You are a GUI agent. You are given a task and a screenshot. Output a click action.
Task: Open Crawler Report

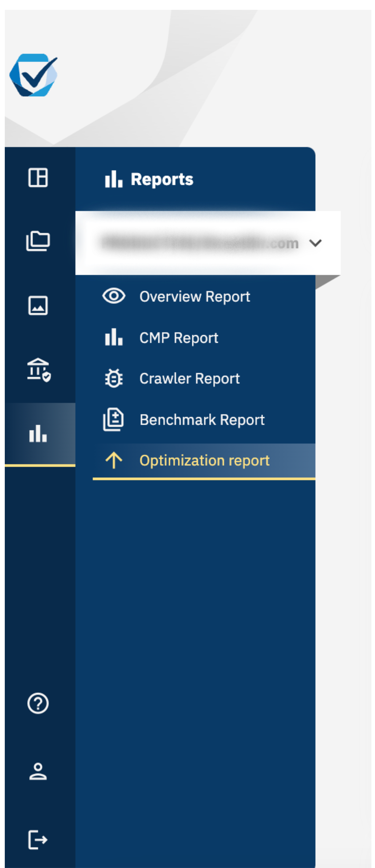point(190,378)
